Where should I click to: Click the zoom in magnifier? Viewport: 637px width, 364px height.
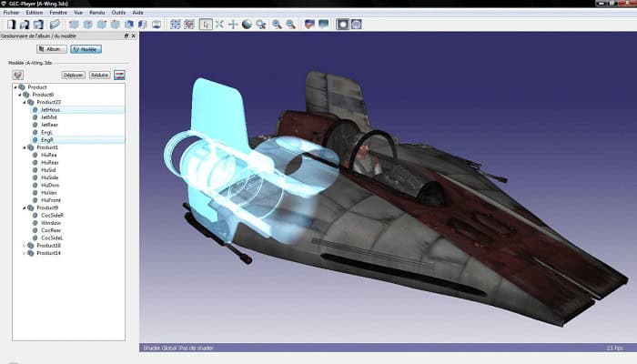277,25
